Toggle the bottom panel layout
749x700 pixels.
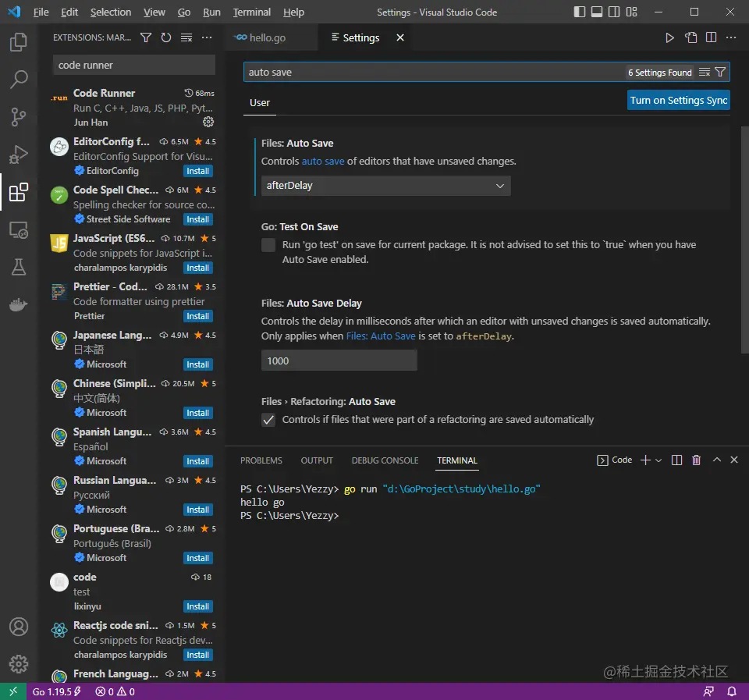pyautogui.click(x=597, y=12)
